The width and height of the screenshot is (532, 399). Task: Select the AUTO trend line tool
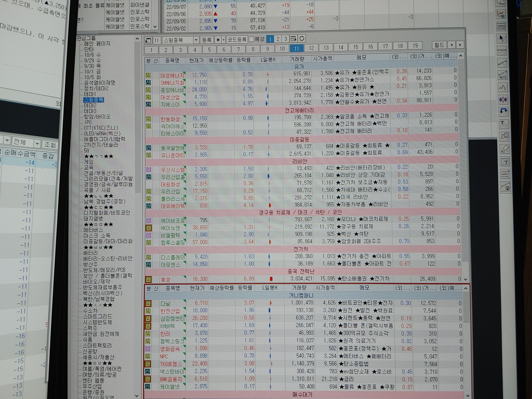pos(503,75)
